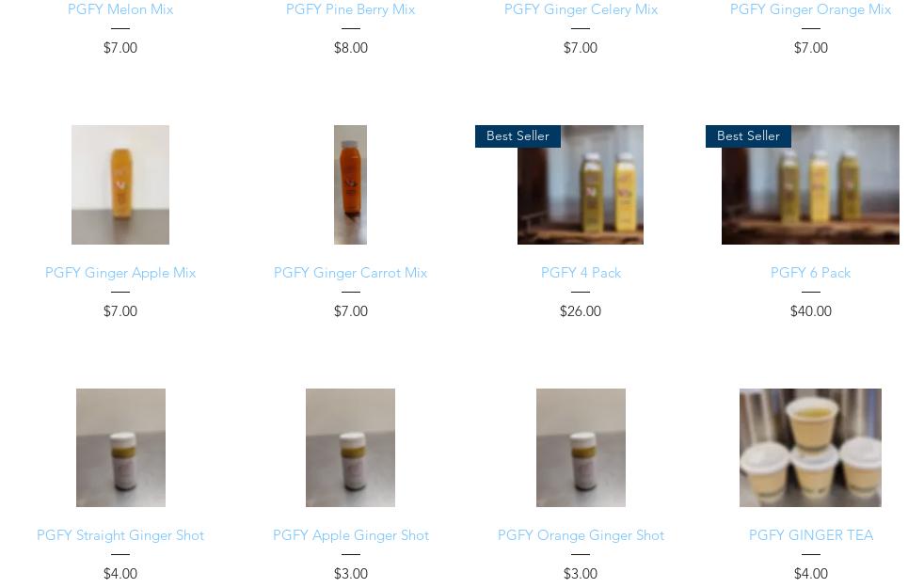View the Orange Ginger Shot product photo
Viewport: 908px width, 588px height.
[581, 448]
